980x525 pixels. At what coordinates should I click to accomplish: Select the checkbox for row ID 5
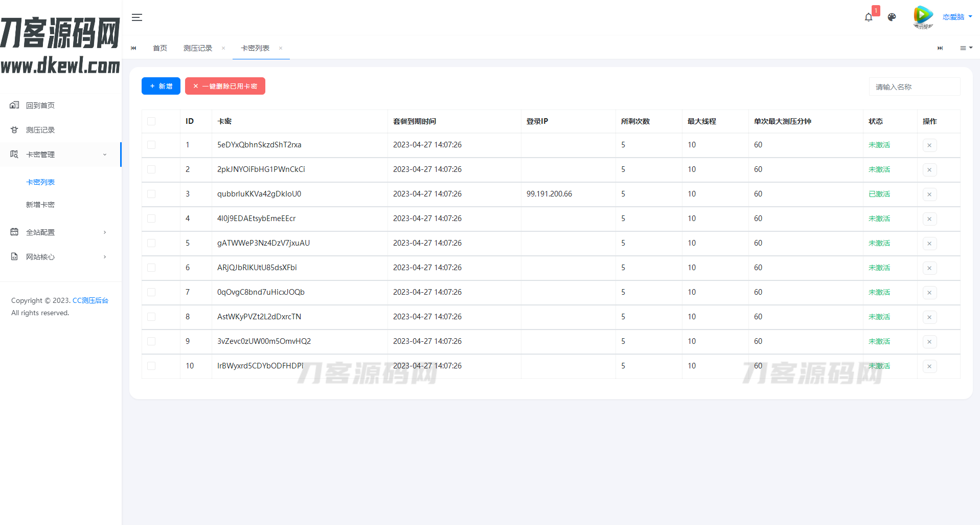pyautogui.click(x=151, y=243)
